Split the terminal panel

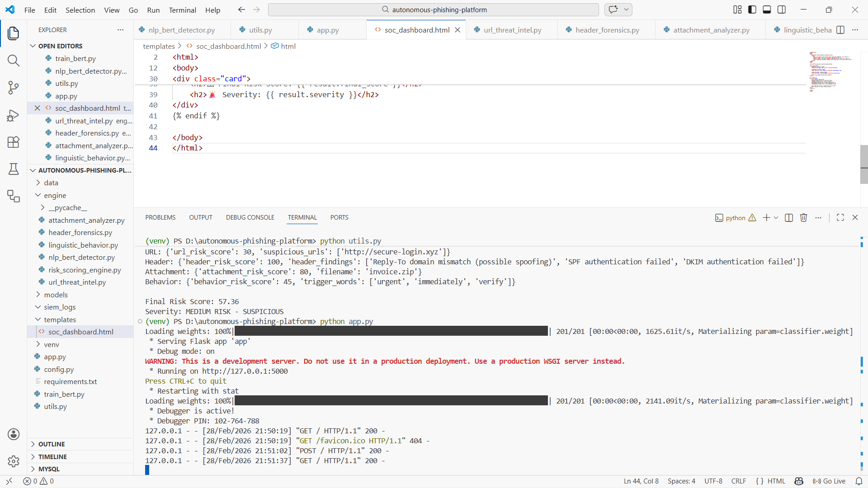point(789,218)
